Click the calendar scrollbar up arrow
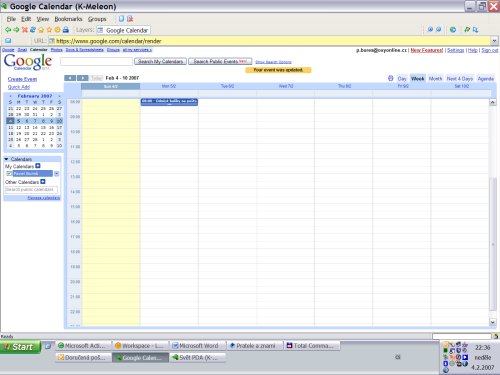Image resolution: width=500 pixels, height=375 pixels. [x=493, y=102]
